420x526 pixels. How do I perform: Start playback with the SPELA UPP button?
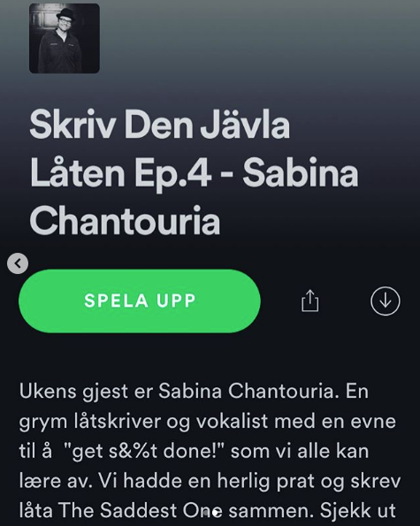[140, 301]
